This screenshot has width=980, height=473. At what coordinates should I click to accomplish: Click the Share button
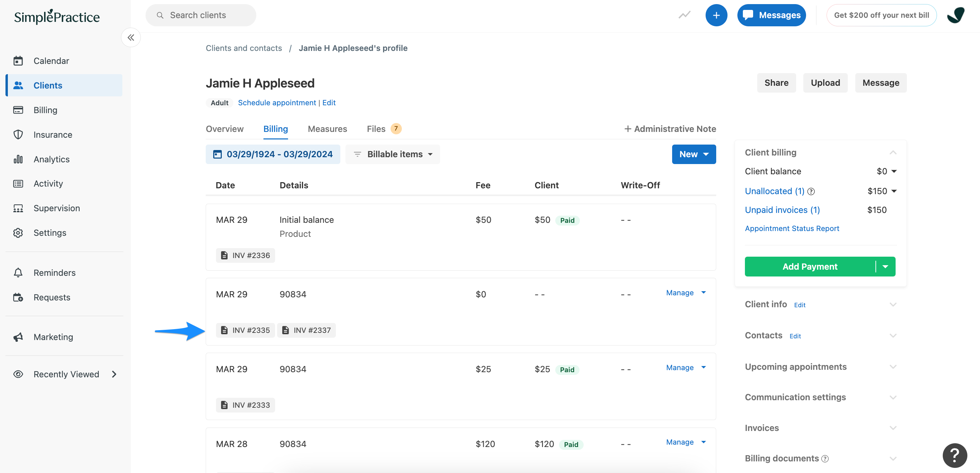pos(776,83)
